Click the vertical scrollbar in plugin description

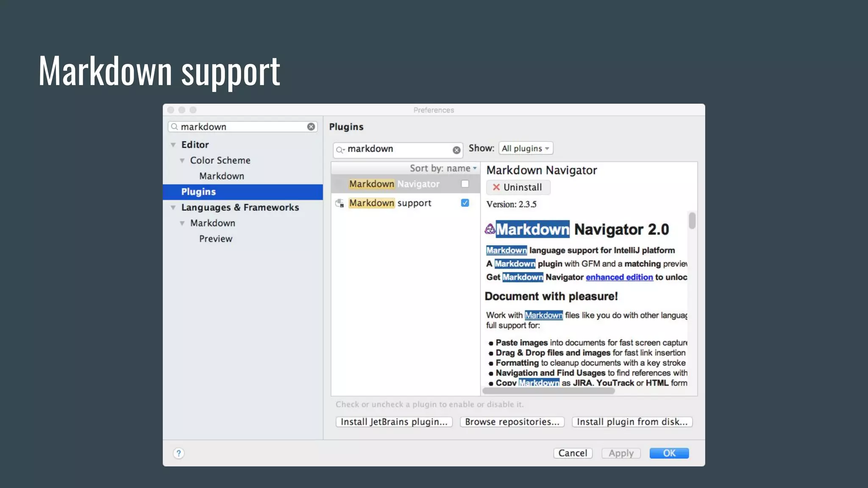click(692, 221)
